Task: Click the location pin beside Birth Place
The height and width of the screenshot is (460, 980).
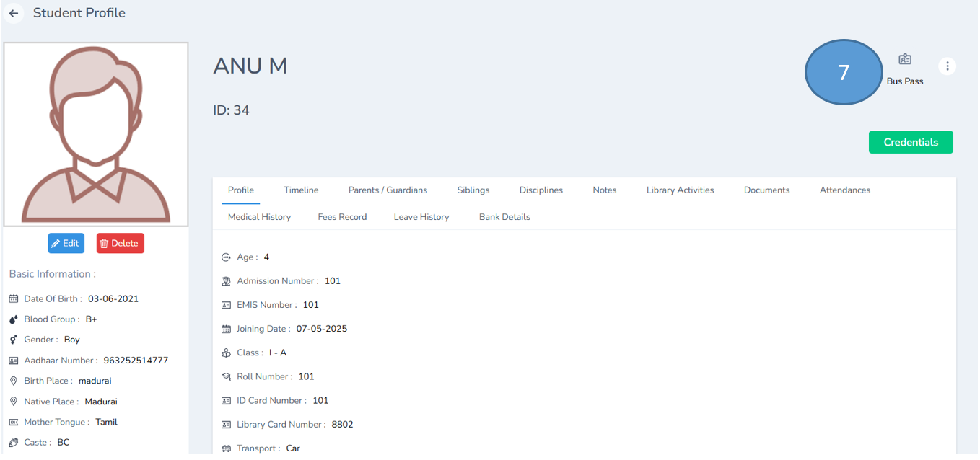Action: [12, 381]
